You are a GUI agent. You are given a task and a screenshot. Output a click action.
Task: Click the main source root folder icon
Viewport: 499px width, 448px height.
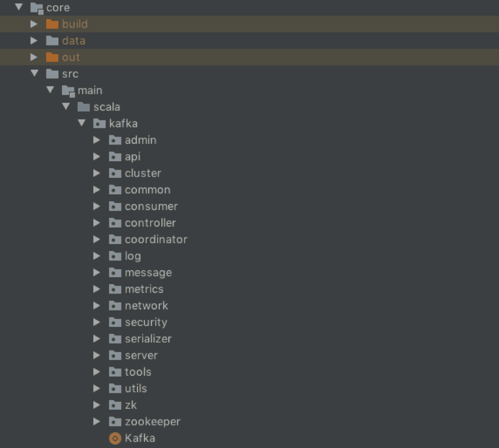tap(68, 90)
